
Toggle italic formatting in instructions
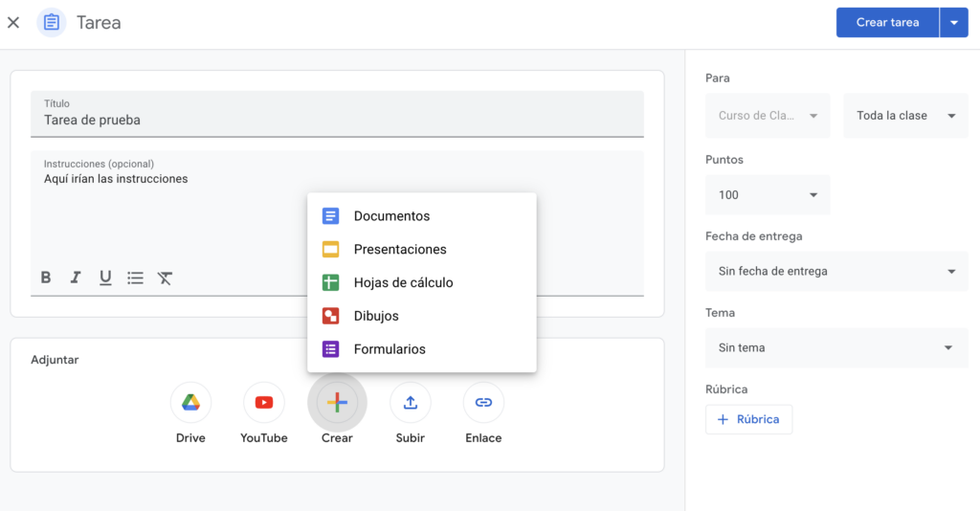[75, 278]
